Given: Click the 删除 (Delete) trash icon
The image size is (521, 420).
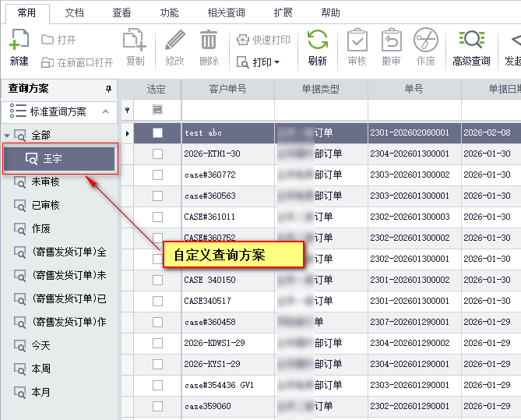Looking at the screenshot, I should (209, 41).
